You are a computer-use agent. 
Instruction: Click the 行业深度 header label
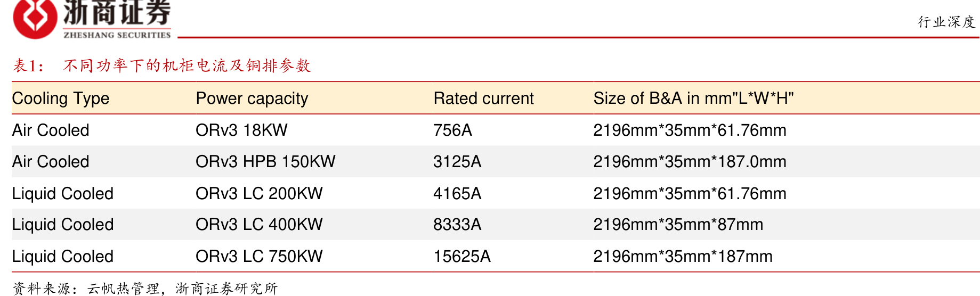pyautogui.click(x=946, y=22)
